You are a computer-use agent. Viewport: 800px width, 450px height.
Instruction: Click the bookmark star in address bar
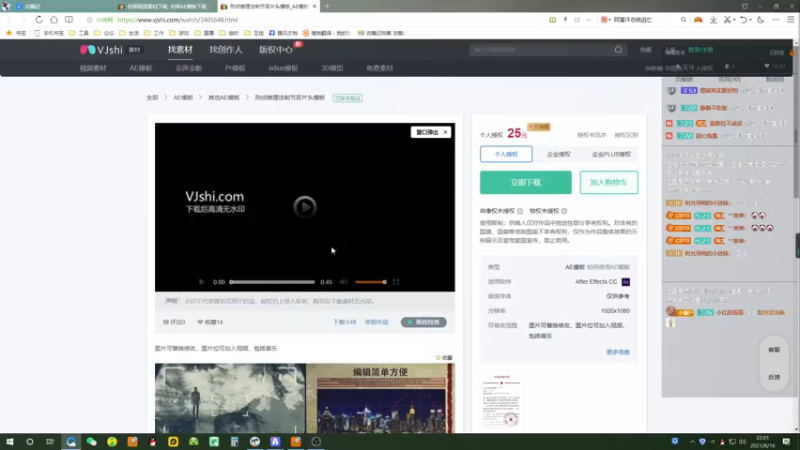pyautogui.click(x=89, y=20)
